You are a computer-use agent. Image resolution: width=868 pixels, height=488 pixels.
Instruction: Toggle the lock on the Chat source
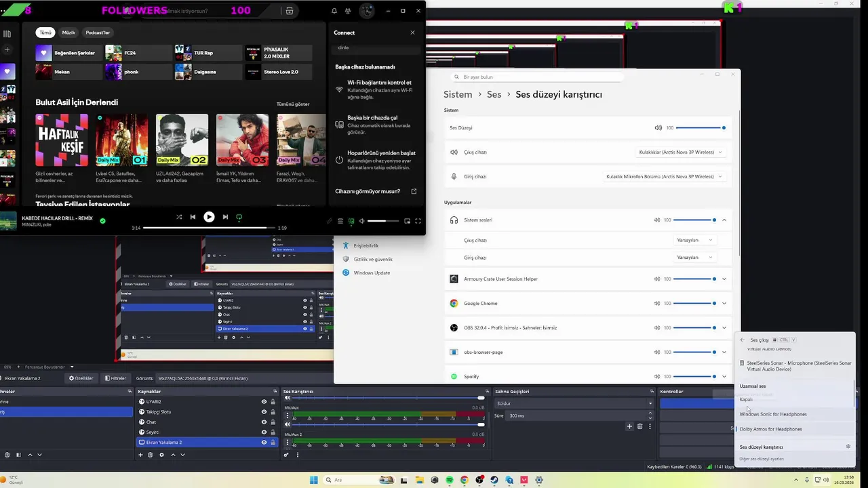[x=273, y=422]
